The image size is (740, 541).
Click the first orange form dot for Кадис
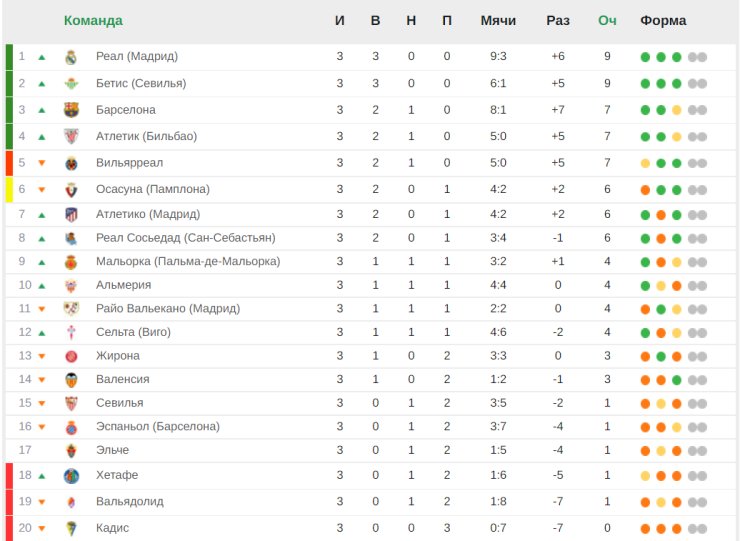coord(645,529)
